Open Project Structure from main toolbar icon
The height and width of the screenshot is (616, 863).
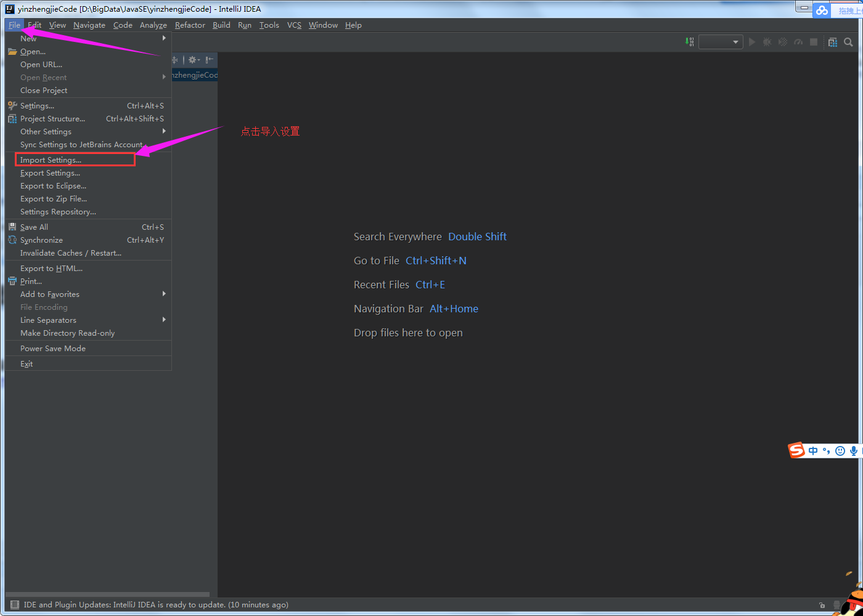(x=833, y=42)
